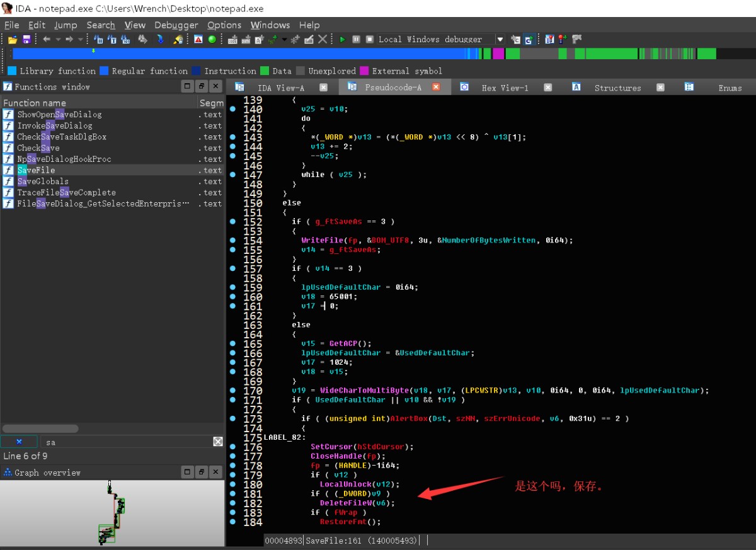Open the Search menu
Screen dimensions: 756x550
click(101, 25)
